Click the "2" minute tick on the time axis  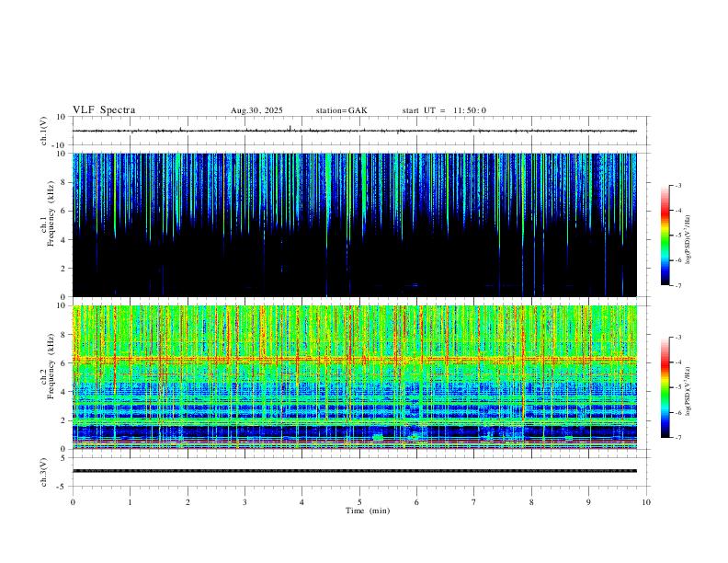(x=188, y=502)
